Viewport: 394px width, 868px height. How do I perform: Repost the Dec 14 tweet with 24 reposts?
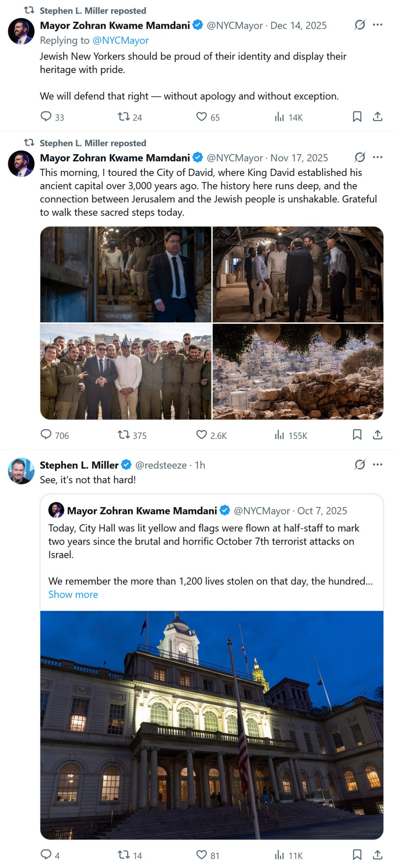coord(124,117)
